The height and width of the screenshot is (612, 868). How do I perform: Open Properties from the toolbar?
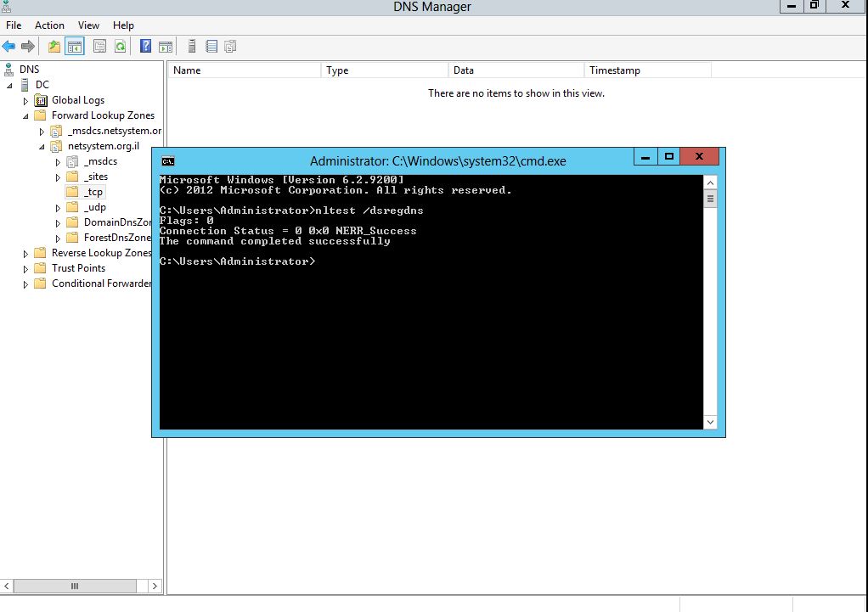[99, 47]
